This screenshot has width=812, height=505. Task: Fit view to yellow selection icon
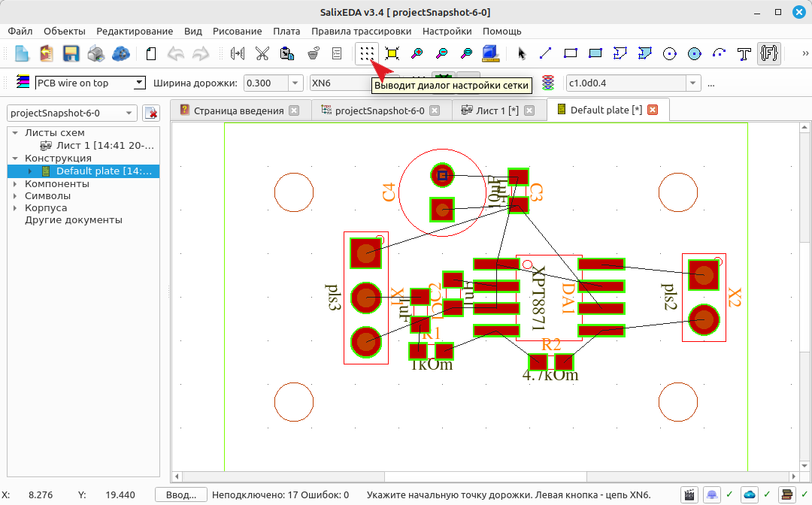point(392,53)
